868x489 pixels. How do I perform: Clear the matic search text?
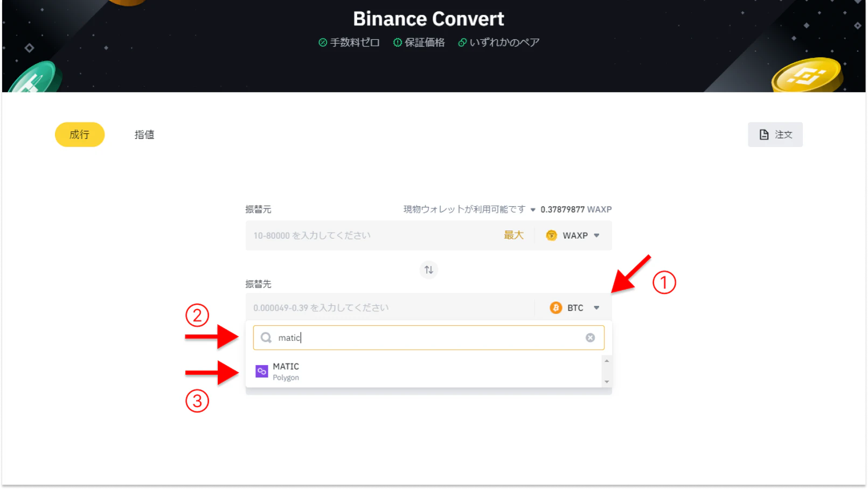(x=590, y=338)
